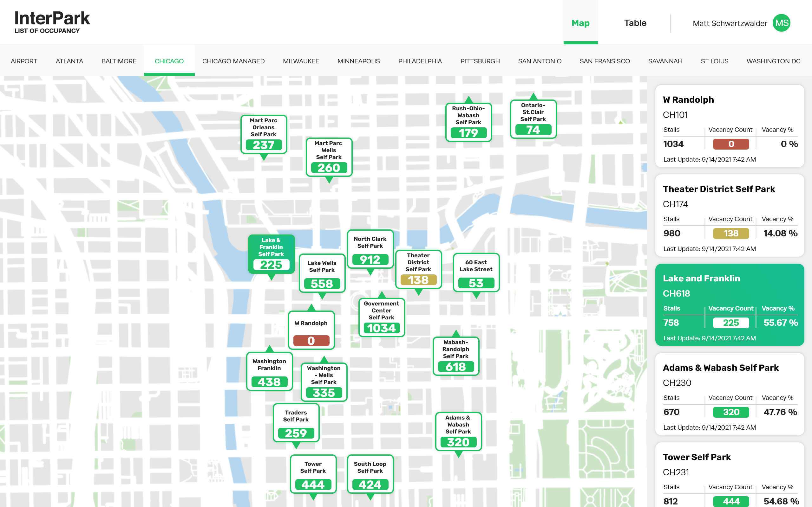This screenshot has width=812, height=507.
Task: Click the Mart Parc Orleans Self Park marker
Action: click(263, 134)
